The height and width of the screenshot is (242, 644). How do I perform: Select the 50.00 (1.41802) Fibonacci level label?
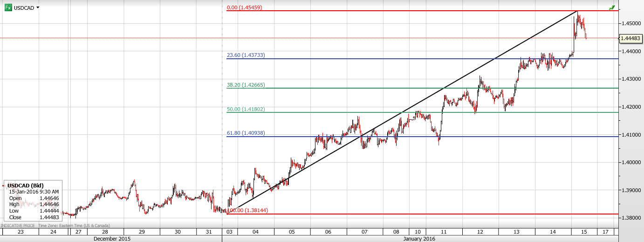click(x=246, y=109)
